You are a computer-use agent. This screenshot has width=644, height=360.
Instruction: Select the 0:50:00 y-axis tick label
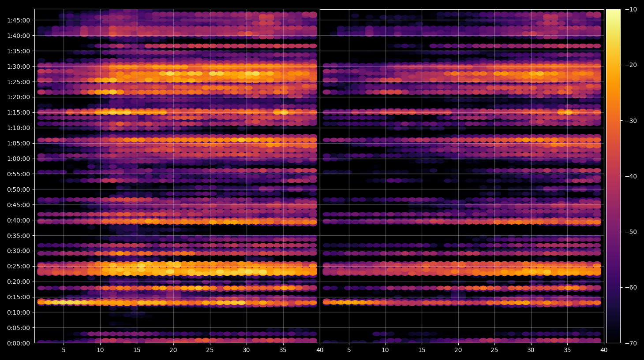point(19,189)
